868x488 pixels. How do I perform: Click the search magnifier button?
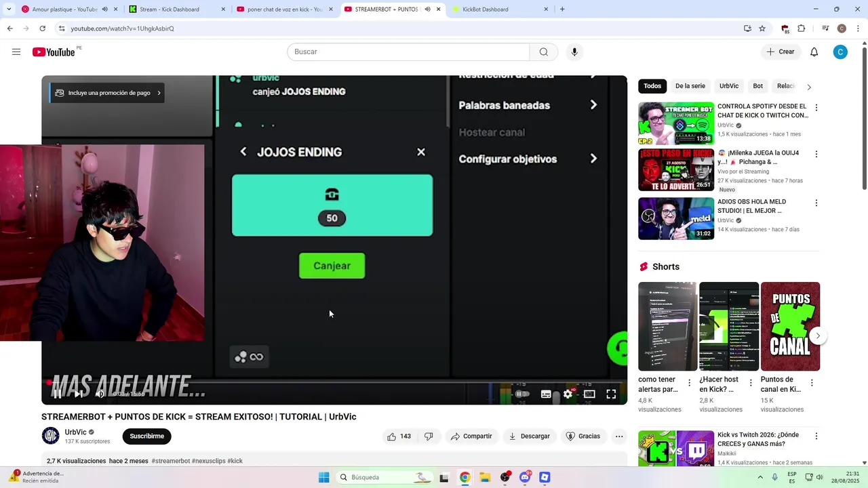point(544,52)
